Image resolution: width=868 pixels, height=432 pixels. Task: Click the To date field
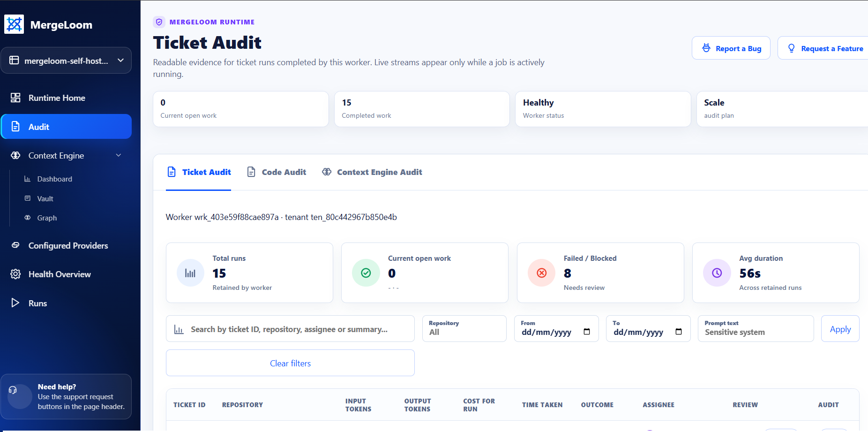[648, 329]
